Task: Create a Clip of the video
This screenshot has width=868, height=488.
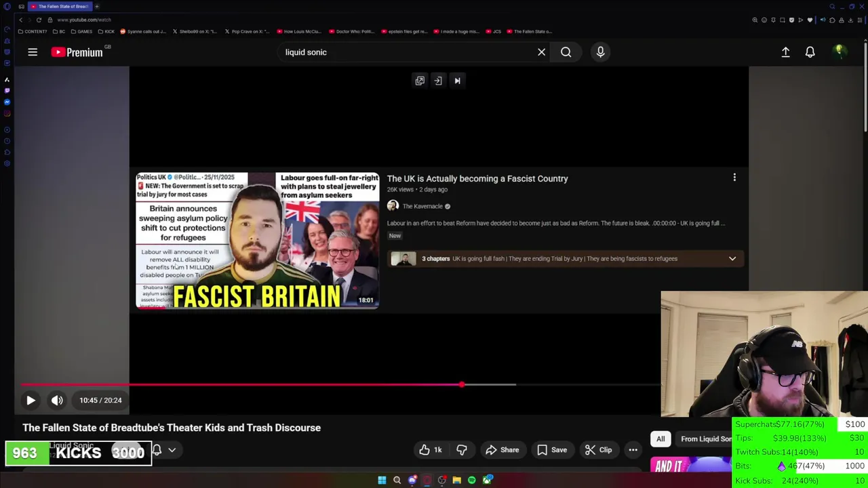Action: coord(598,450)
